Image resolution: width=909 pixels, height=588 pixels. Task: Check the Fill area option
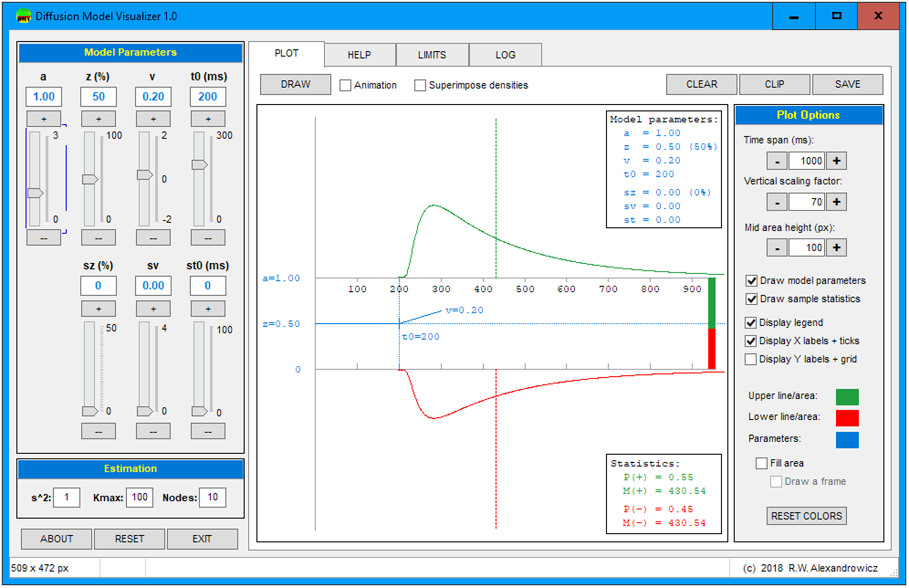point(762,463)
